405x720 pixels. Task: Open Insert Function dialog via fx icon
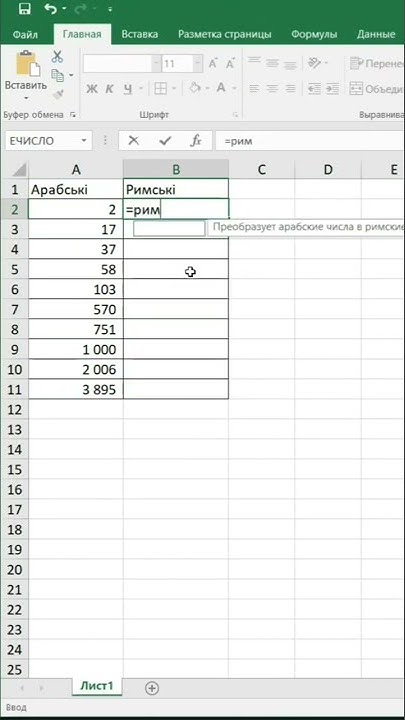196,141
